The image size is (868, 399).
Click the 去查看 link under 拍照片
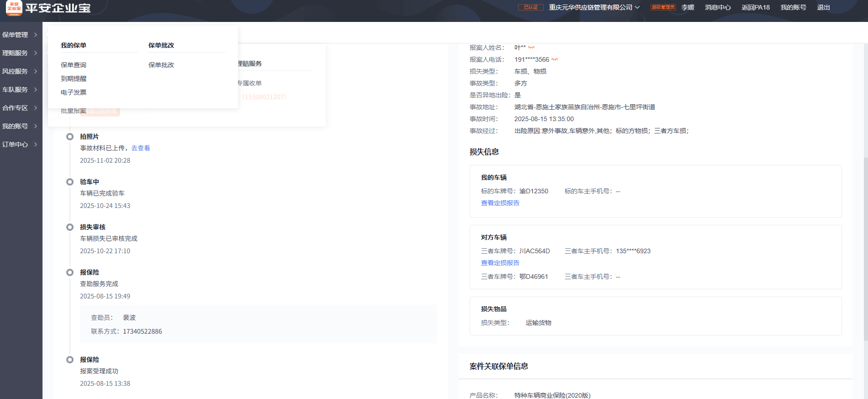coord(141,148)
